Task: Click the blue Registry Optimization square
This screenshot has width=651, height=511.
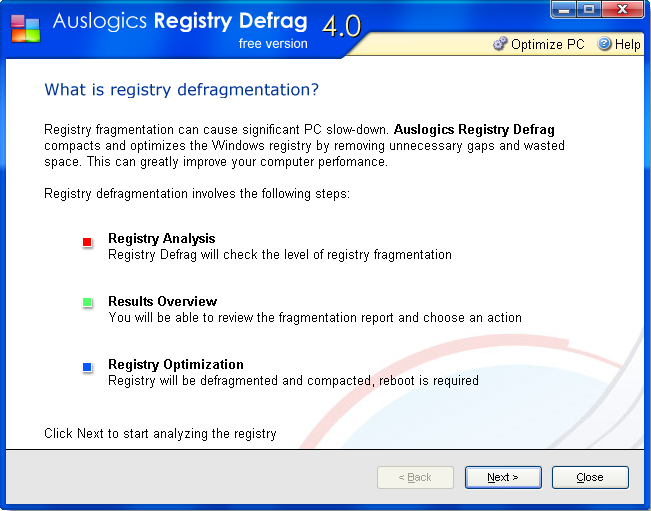Action: tap(87, 367)
